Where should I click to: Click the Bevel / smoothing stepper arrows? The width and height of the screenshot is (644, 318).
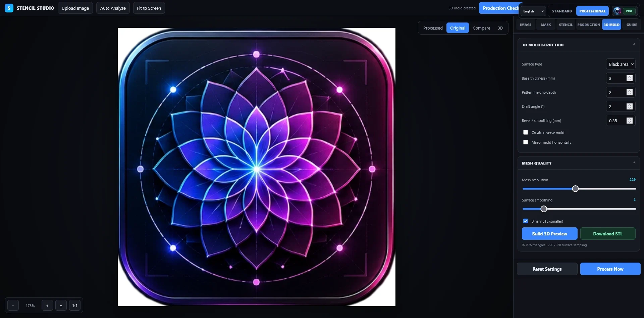tap(630, 121)
